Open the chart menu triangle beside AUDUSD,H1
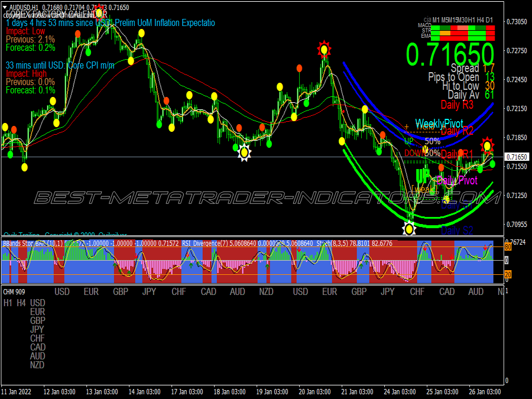Screen dimensions: 532x399 click(5, 7)
